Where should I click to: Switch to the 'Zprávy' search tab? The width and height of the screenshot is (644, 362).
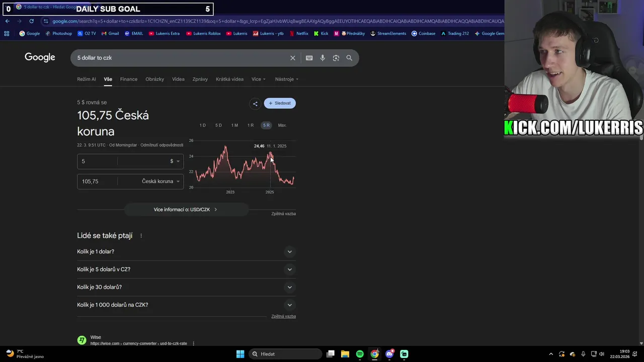200,79
